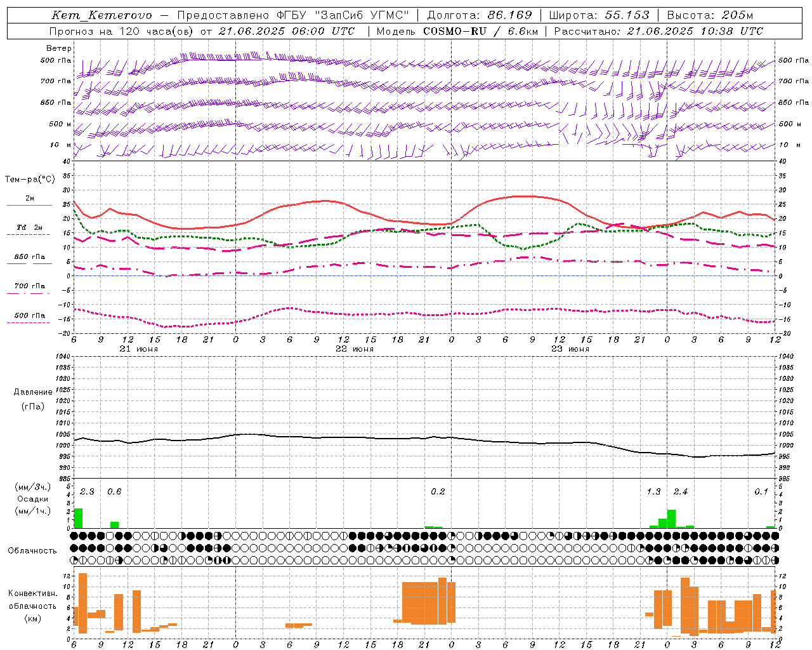
Task: Click the 500 гПа temperature legend entry
Action: point(29,317)
